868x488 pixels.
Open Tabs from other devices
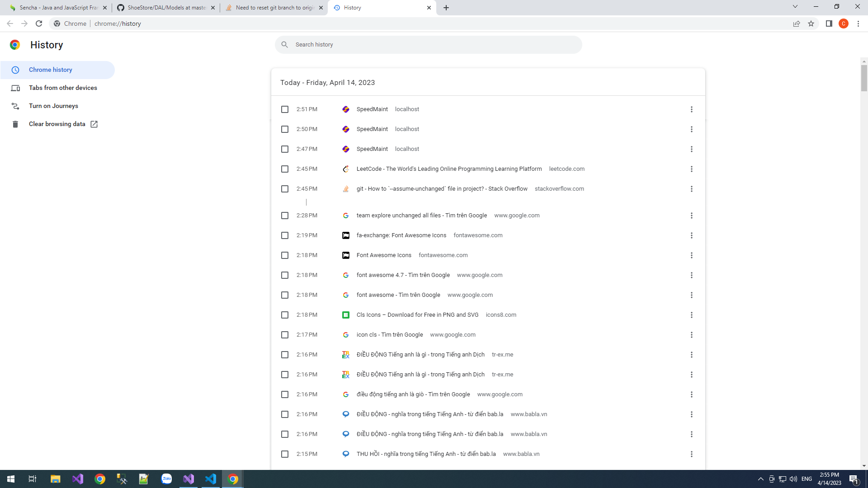coord(58,88)
